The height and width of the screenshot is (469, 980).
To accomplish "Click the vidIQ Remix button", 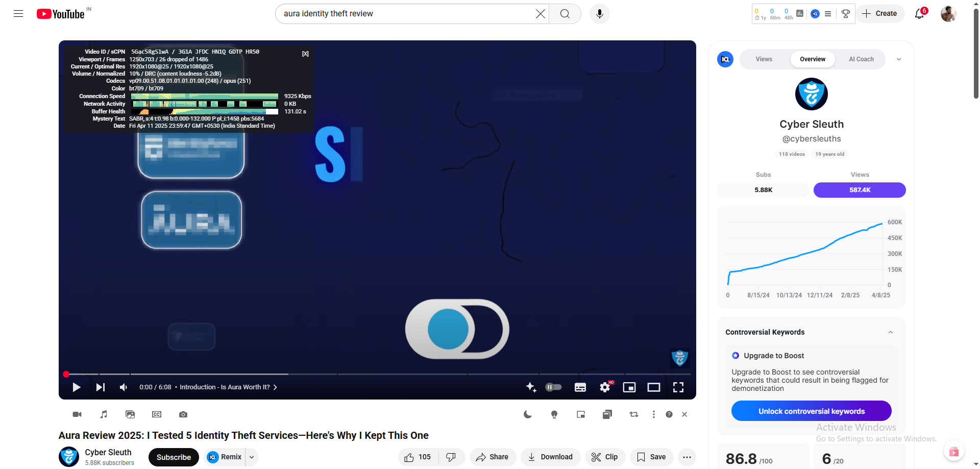I will click(x=225, y=457).
